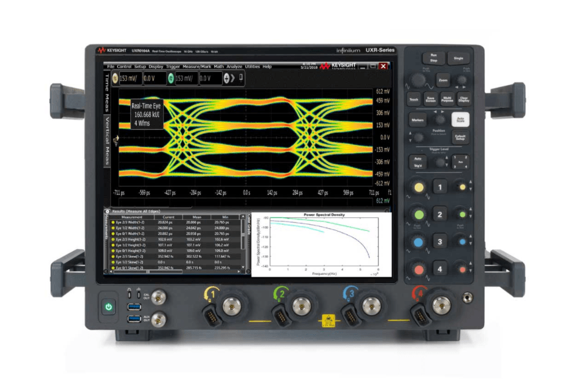Click the green f2 function badge icon
This screenshot has height=379, width=588.
(x=171, y=78)
